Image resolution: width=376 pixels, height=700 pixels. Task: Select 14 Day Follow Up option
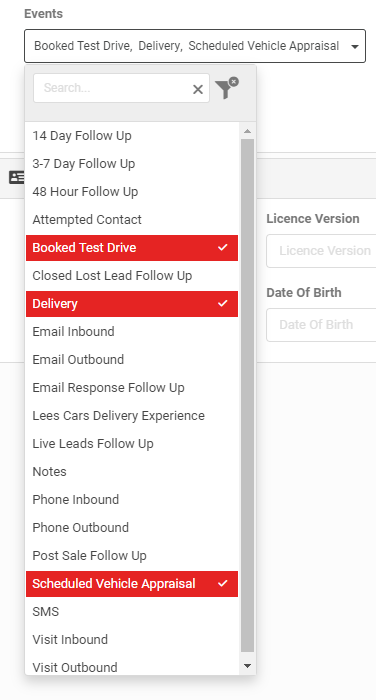click(x=132, y=136)
